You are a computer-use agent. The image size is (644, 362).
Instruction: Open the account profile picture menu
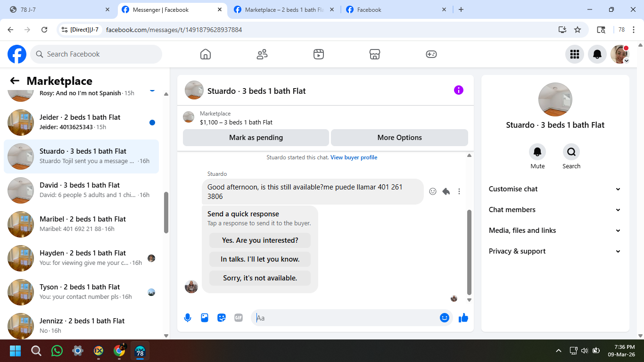click(620, 54)
